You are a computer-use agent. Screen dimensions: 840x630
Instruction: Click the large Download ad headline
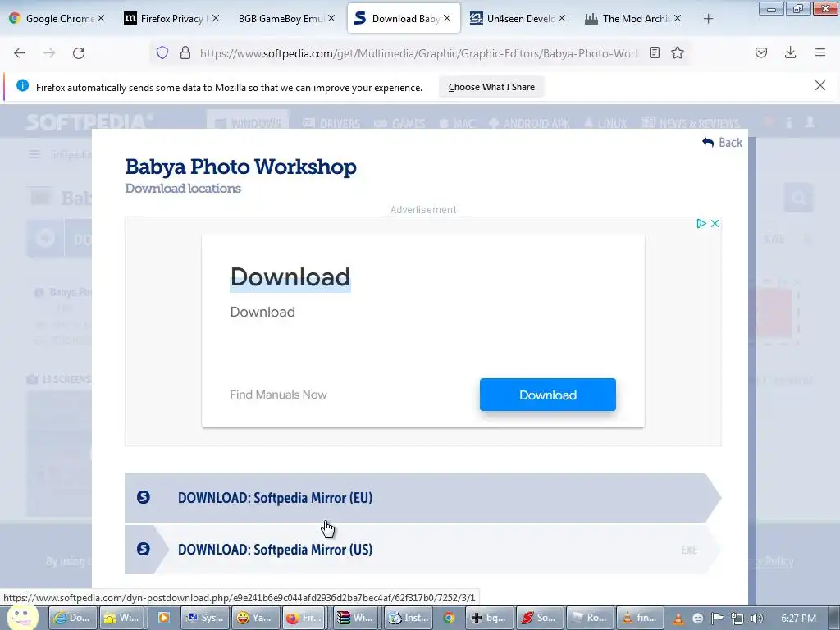pos(290,277)
